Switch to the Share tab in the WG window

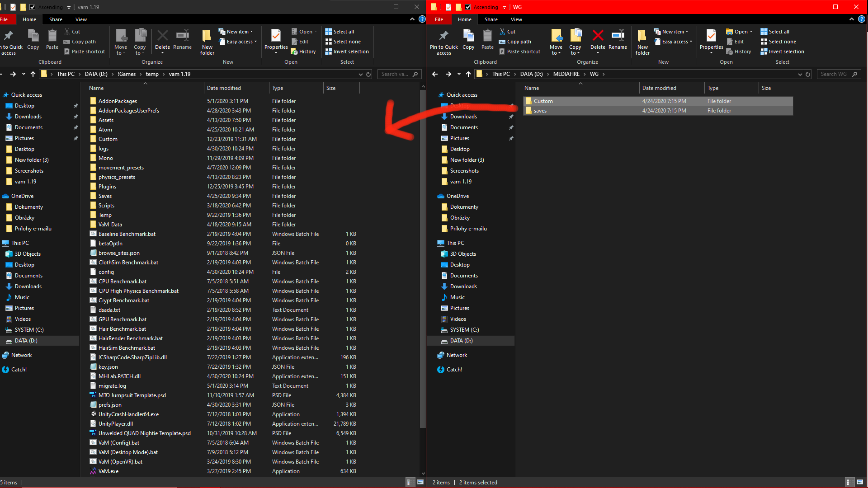(491, 19)
